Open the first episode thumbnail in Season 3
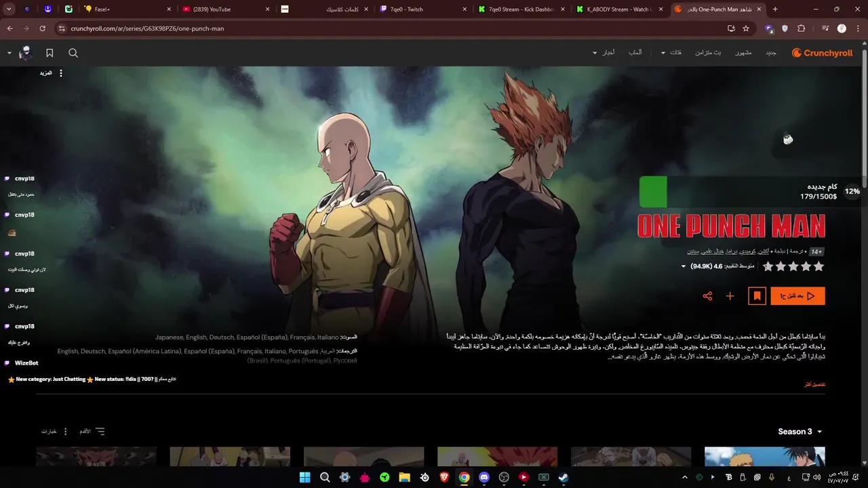This screenshot has height=488, width=868. tap(765, 457)
